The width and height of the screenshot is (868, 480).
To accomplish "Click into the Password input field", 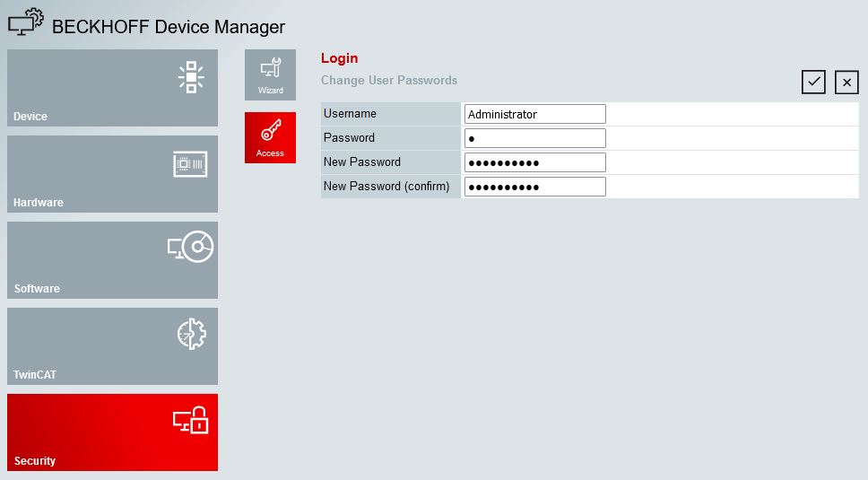I will click(x=534, y=138).
